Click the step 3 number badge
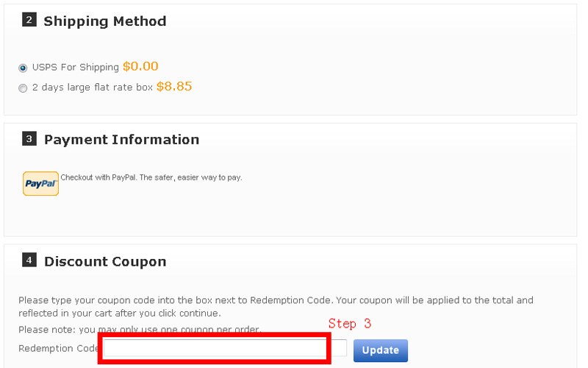This screenshot has width=588, height=368. point(29,138)
